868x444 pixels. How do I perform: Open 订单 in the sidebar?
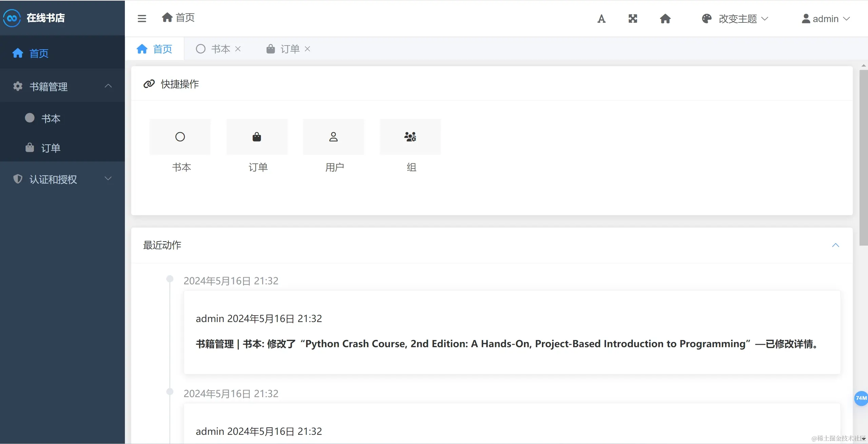(x=51, y=148)
